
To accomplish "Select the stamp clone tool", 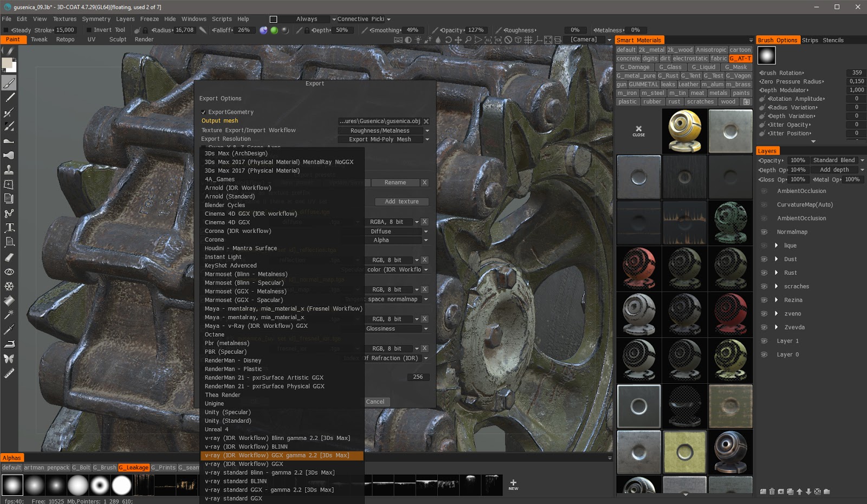I will [x=9, y=170].
